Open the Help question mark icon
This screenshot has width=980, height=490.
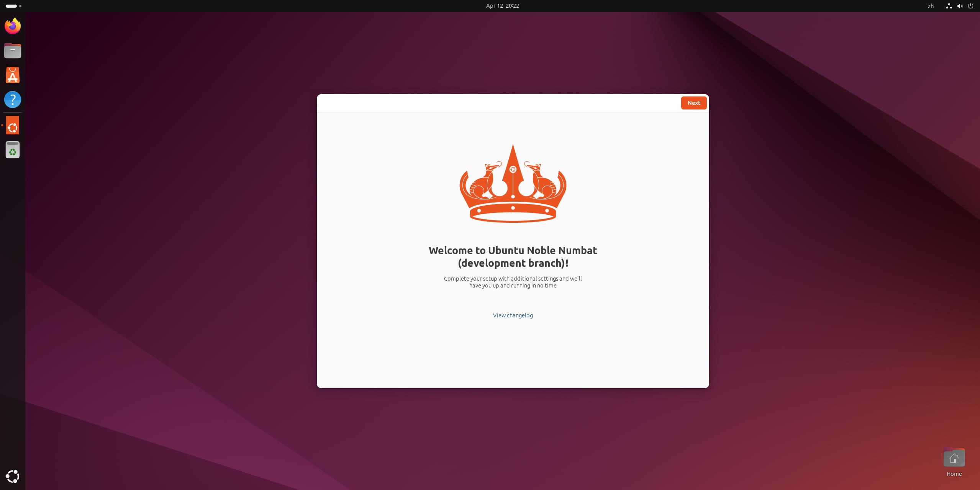click(13, 100)
